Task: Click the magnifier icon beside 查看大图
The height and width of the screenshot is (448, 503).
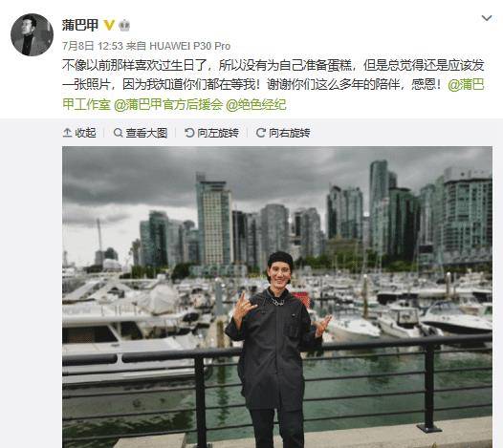Action: click(x=118, y=133)
